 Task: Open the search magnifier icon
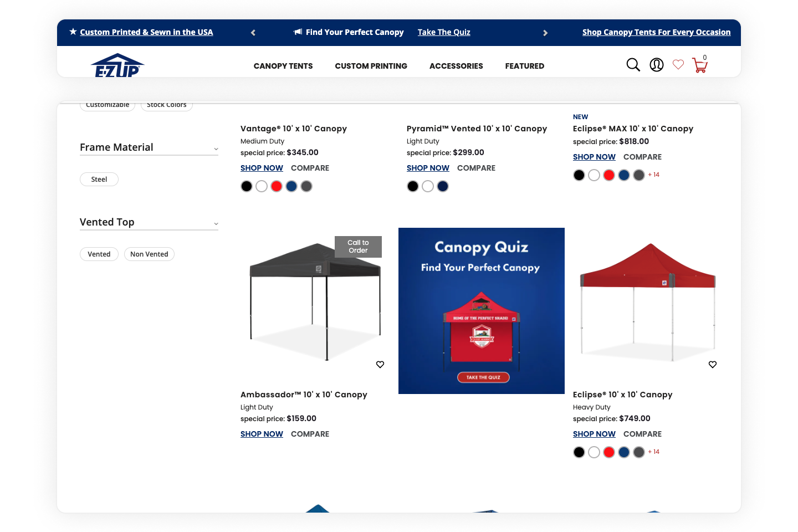(x=633, y=65)
